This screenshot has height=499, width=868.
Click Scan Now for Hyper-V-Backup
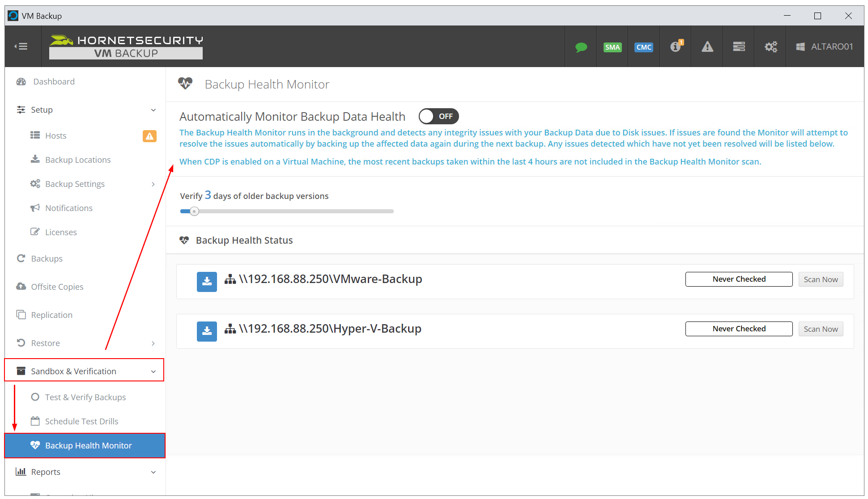(821, 329)
